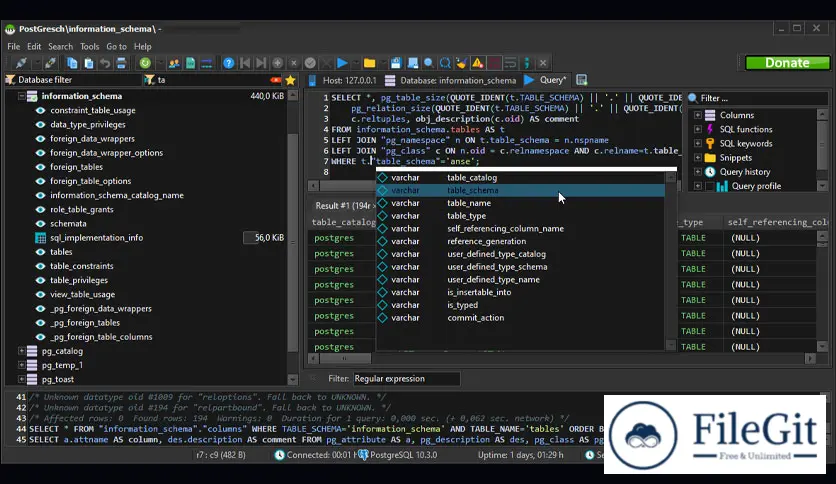
Task: Click the Database filter input field
Action: pos(73,80)
